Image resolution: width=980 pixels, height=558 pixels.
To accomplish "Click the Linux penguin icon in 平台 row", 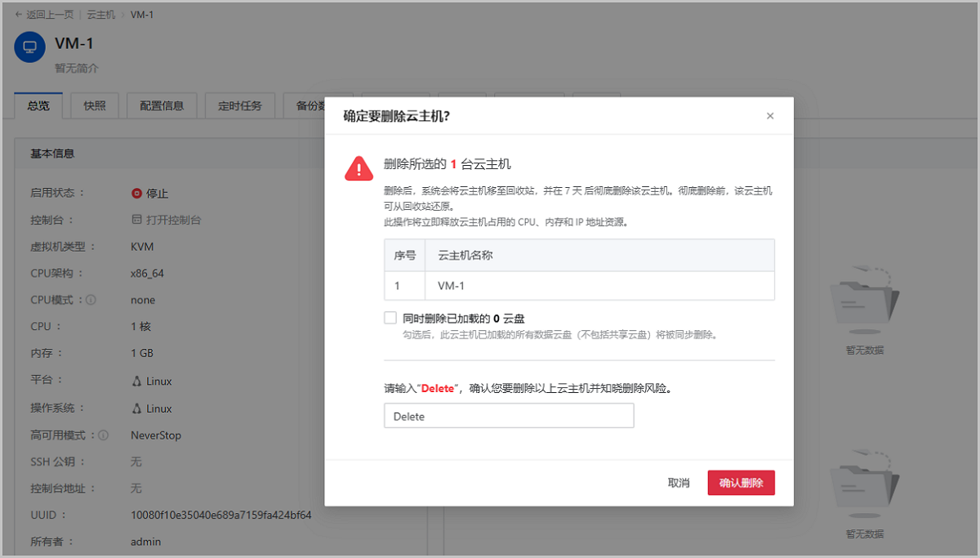I will 136,381.
